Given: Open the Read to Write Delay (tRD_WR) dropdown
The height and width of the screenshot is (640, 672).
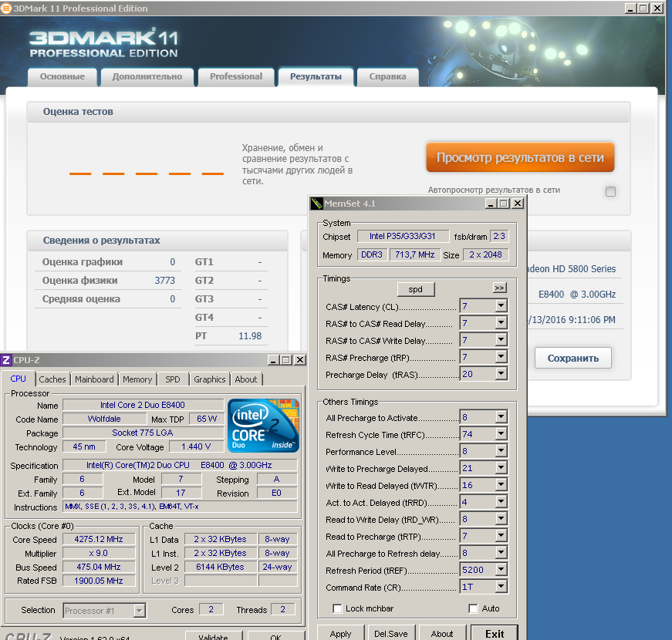Looking at the screenshot, I should [501, 518].
